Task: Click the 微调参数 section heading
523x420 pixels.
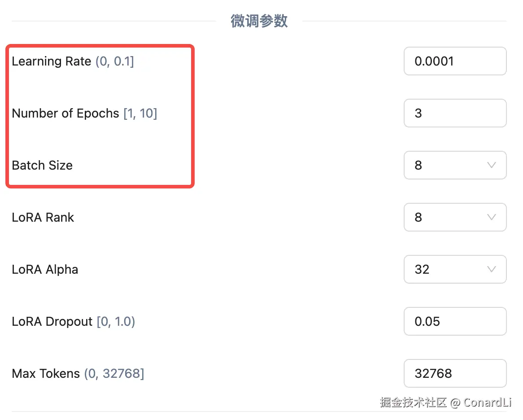Action: (x=259, y=21)
